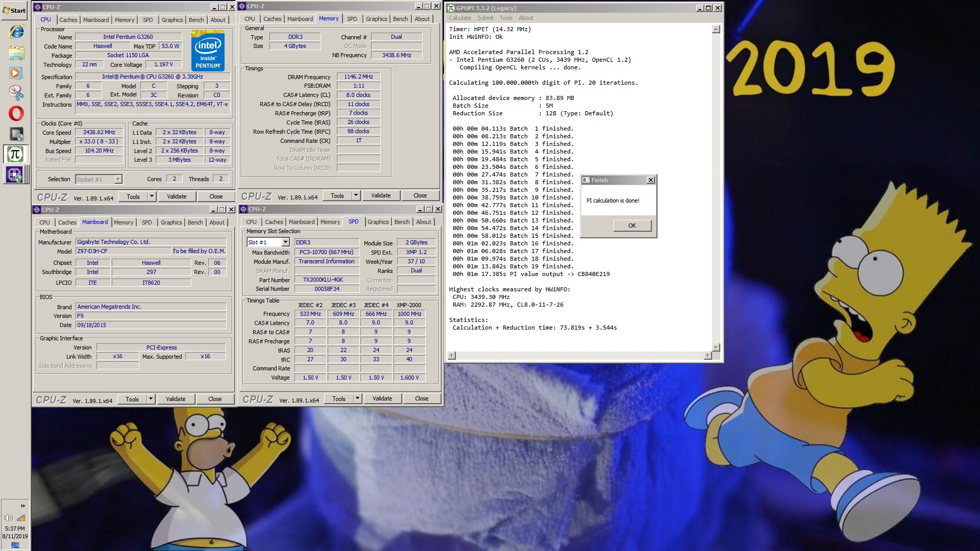Image resolution: width=980 pixels, height=551 pixels.
Task: Open Tools dropdown arrow in CPU-Z SPD window
Action: click(x=357, y=398)
